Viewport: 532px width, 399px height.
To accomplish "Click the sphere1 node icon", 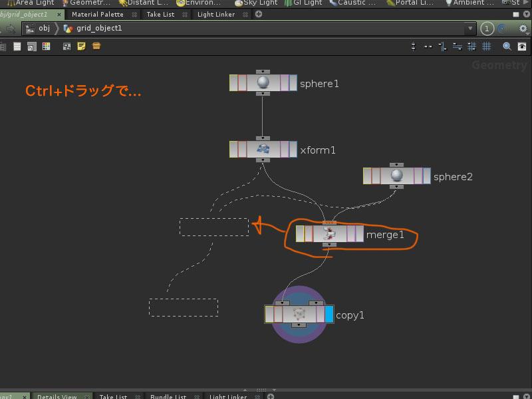I will (x=263, y=83).
